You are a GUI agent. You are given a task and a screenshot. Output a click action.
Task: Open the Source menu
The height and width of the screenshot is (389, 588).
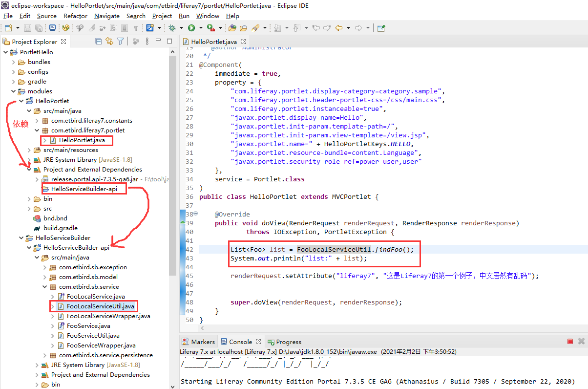click(47, 16)
